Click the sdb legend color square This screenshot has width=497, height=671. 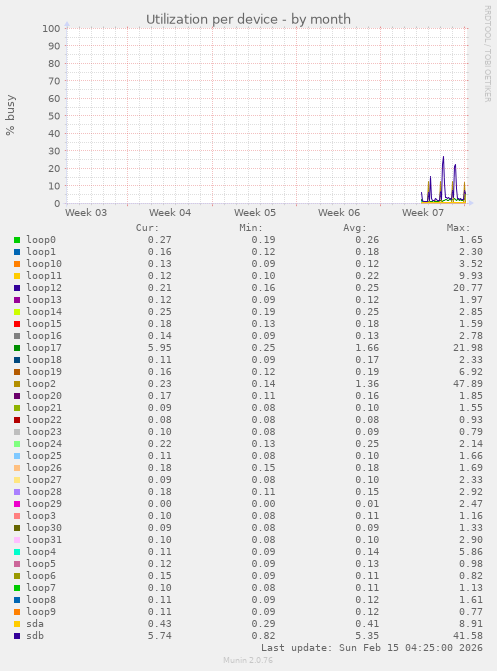point(17,636)
